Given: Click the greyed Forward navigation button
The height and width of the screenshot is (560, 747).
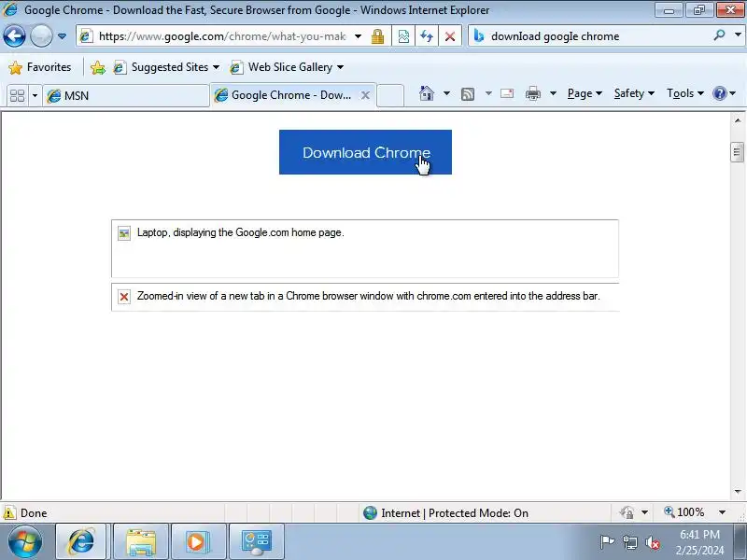Looking at the screenshot, I should [41, 35].
